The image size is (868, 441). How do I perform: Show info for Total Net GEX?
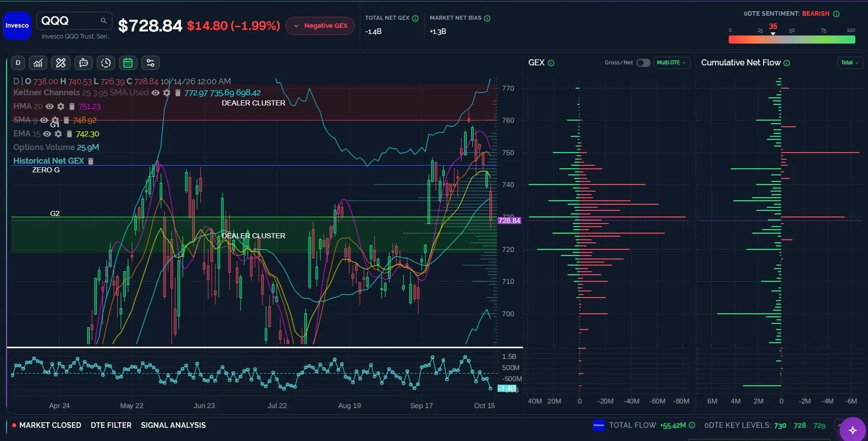[416, 18]
